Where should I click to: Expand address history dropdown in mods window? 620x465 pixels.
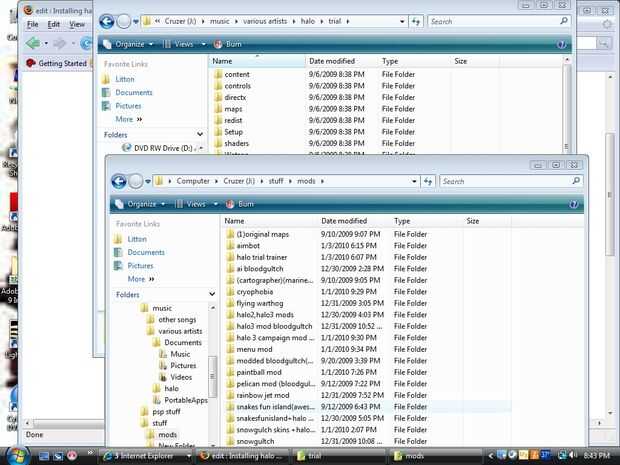(x=414, y=181)
